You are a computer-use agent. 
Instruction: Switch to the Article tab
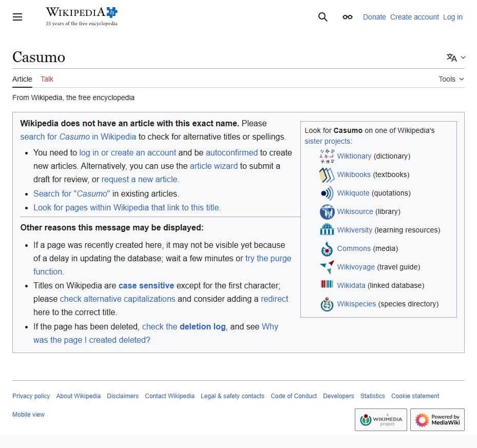tap(22, 79)
